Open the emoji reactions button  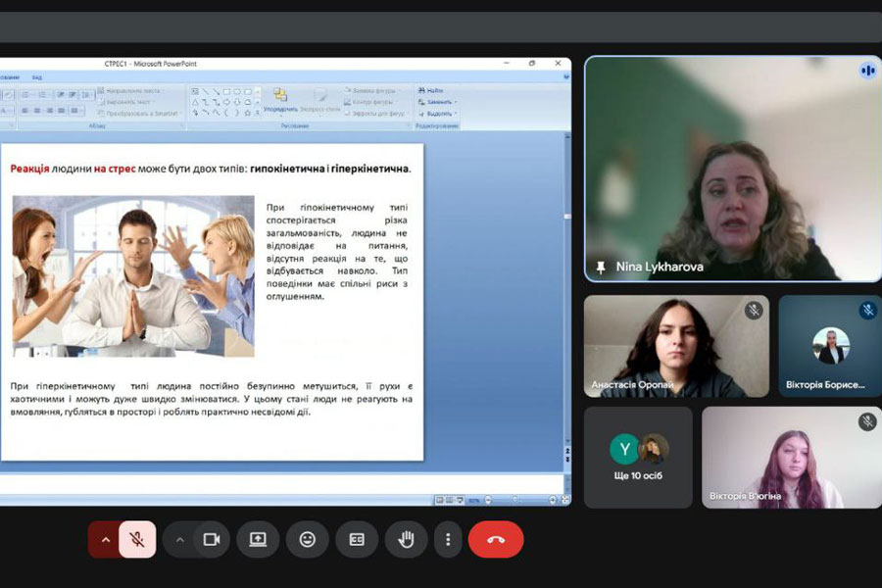307,540
